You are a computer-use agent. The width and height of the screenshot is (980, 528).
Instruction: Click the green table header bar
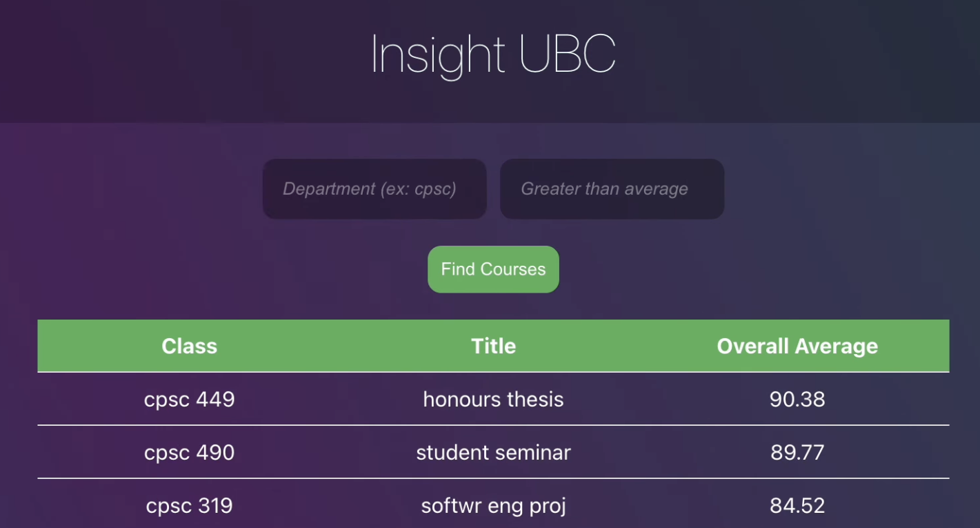coord(492,346)
